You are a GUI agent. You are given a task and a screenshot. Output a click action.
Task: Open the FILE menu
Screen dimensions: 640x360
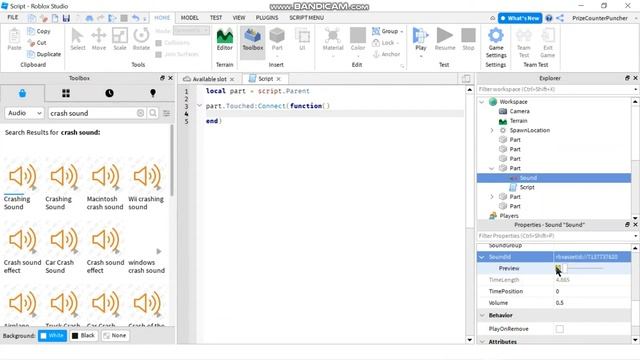coord(13,18)
